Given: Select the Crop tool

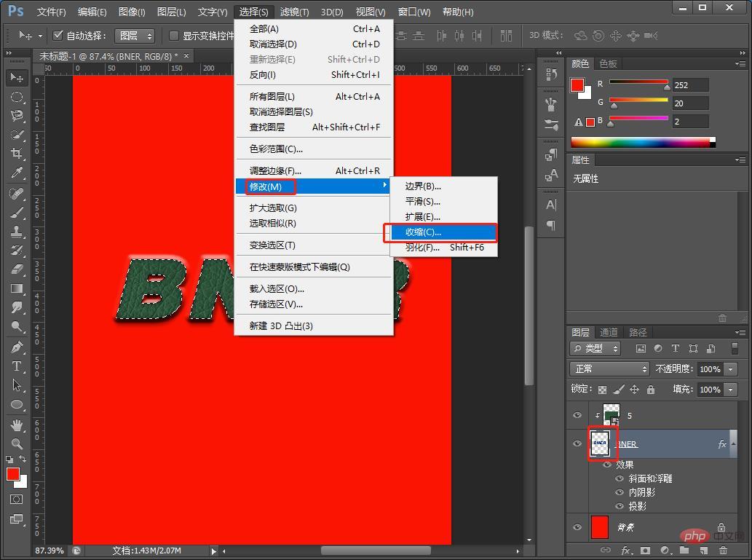Looking at the screenshot, I should [x=17, y=154].
